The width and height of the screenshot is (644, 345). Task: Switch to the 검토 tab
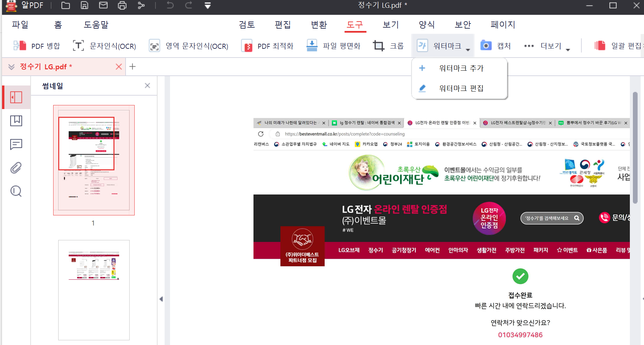247,25
